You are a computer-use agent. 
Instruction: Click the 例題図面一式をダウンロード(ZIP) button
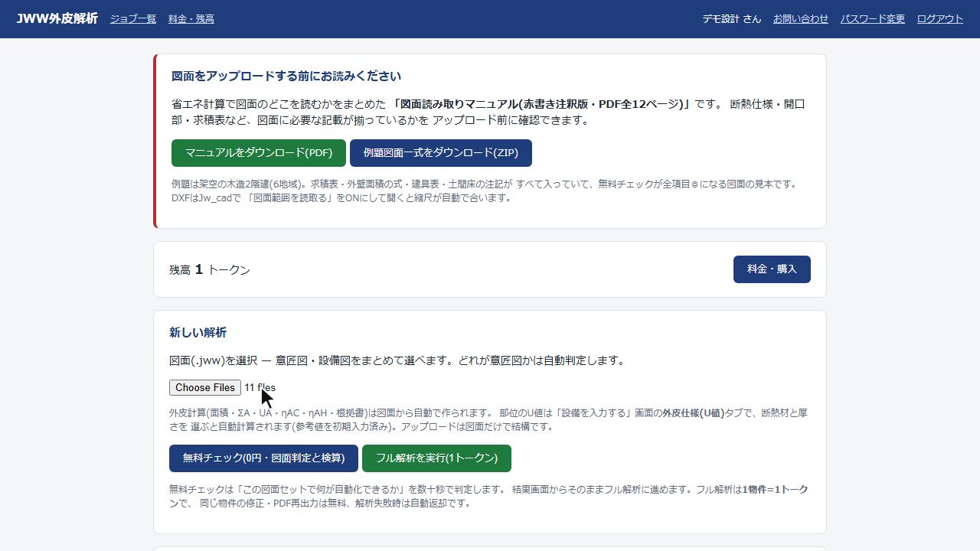tap(441, 153)
